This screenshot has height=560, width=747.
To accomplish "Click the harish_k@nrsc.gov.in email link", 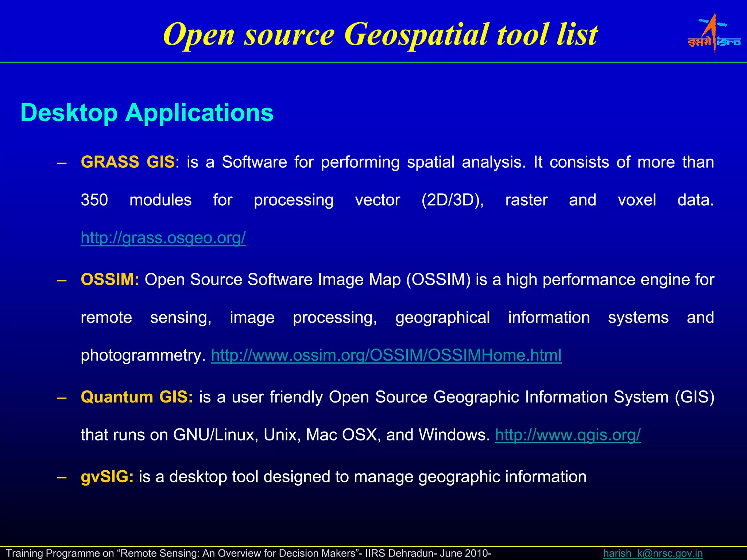I will click(653, 553).
